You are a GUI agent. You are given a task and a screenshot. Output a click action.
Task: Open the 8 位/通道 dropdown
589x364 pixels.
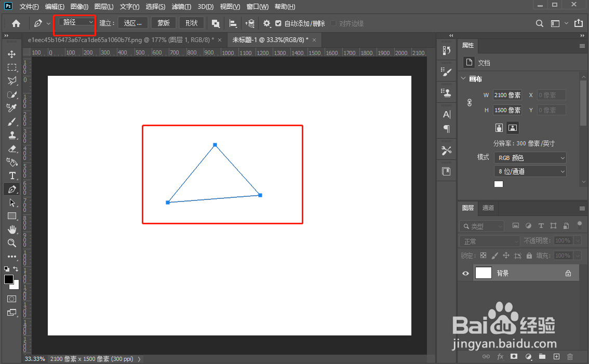[530, 171]
